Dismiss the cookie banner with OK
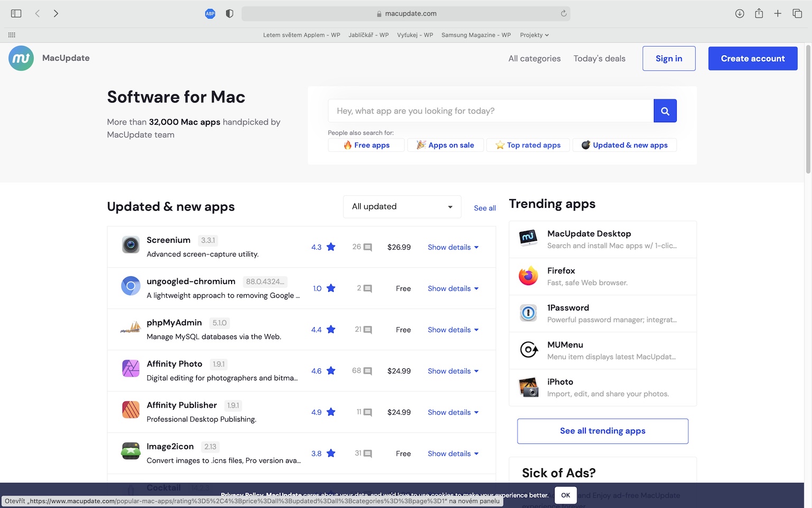 tap(566, 495)
